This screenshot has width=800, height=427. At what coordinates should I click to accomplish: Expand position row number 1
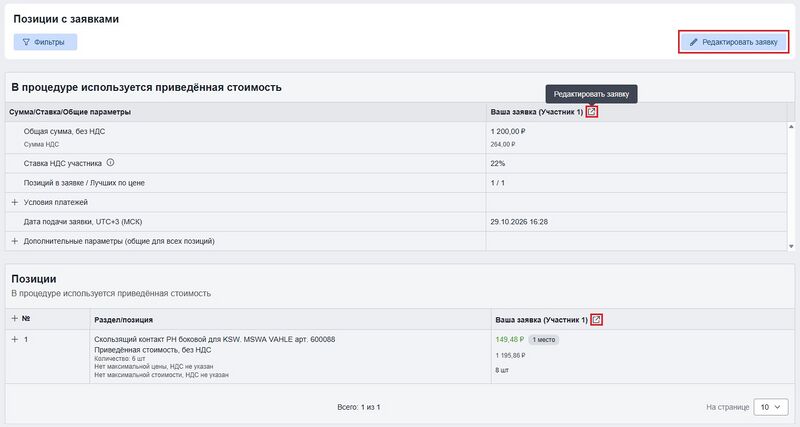tap(15, 339)
